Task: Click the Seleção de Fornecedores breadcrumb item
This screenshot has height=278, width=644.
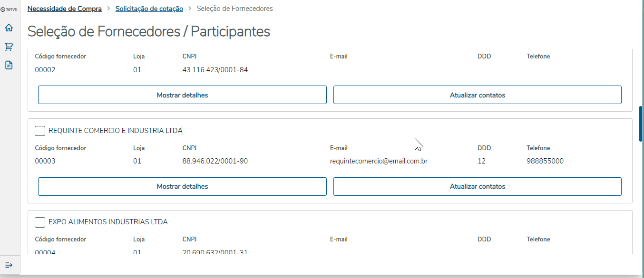Action: [235, 9]
